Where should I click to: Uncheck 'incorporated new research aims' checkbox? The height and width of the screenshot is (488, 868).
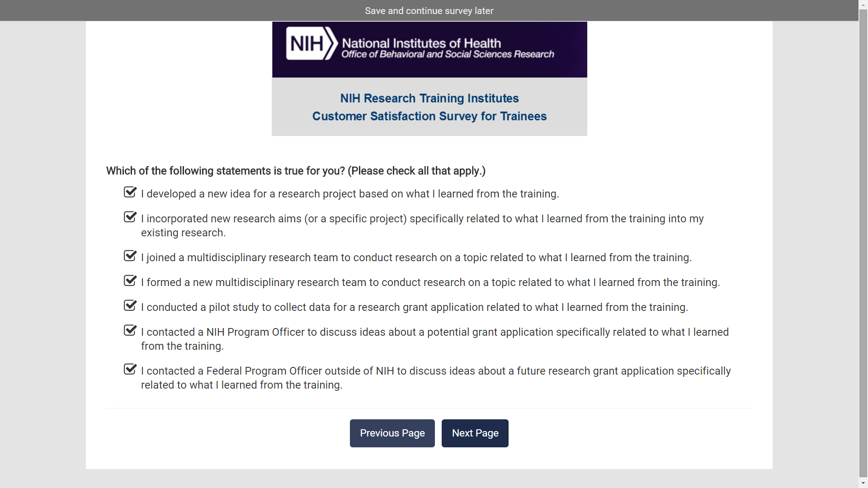coord(130,217)
